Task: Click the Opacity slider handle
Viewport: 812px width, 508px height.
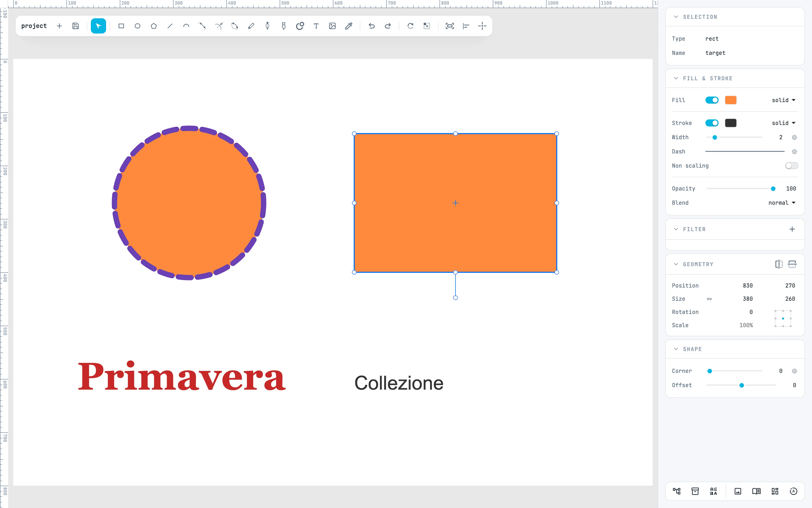Action: 773,189
